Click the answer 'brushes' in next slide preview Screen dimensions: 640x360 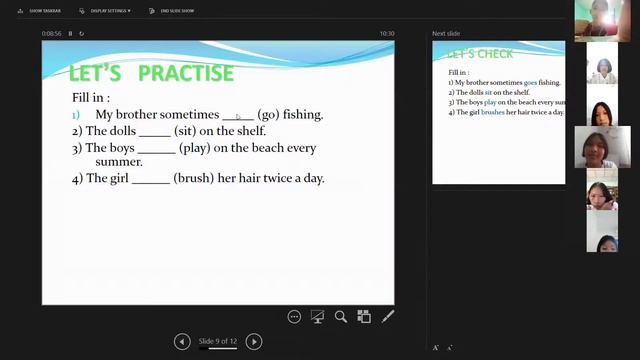(493, 112)
